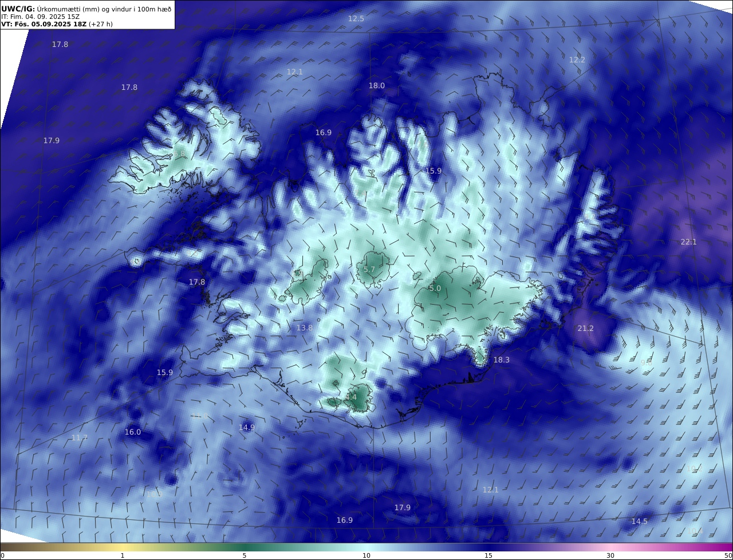733x560 pixels.
Task: Click the colorbar tick labeled 30
Action: pos(610,555)
